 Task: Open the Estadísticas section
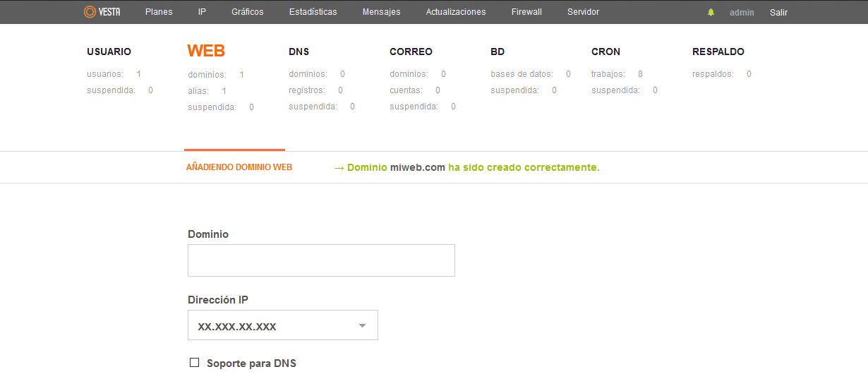click(313, 12)
